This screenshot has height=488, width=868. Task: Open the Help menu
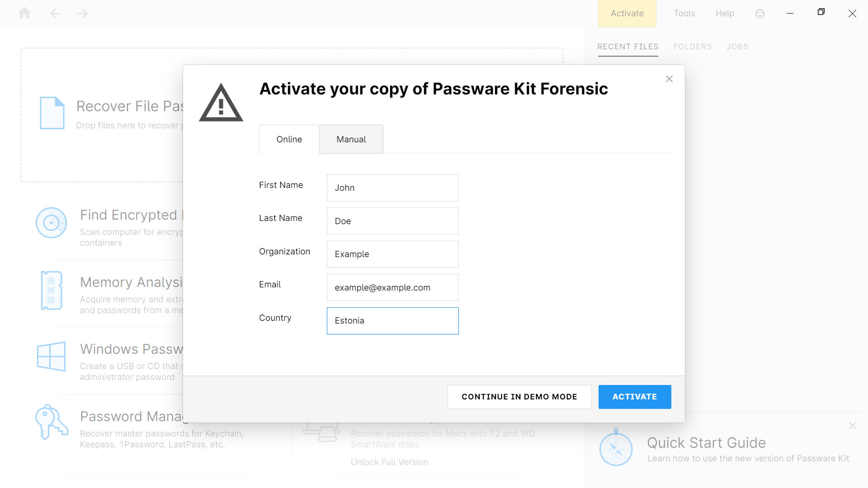click(725, 13)
